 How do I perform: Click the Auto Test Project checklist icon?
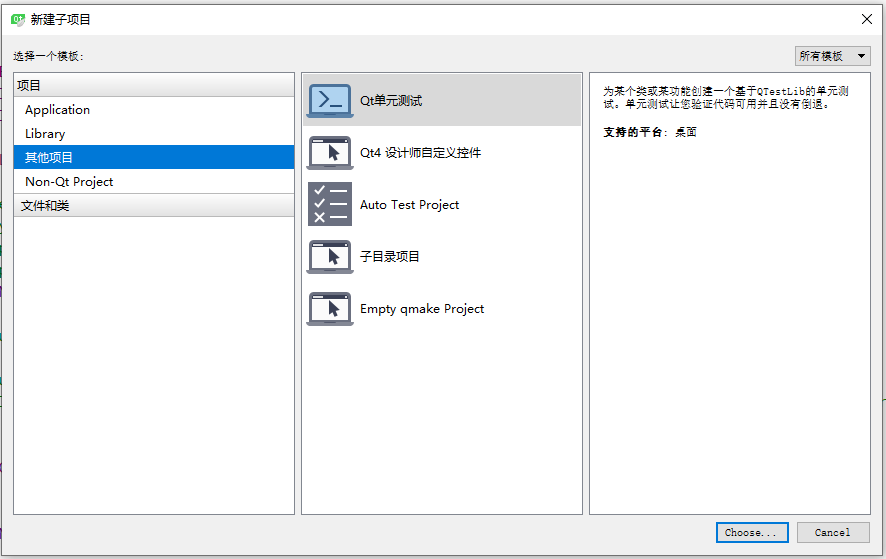point(330,204)
